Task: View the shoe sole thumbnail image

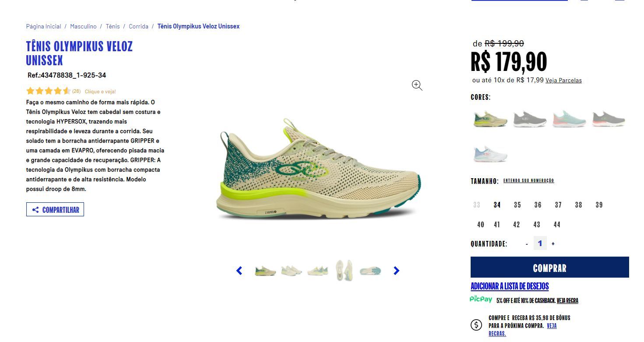Action: tap(370, 271)
